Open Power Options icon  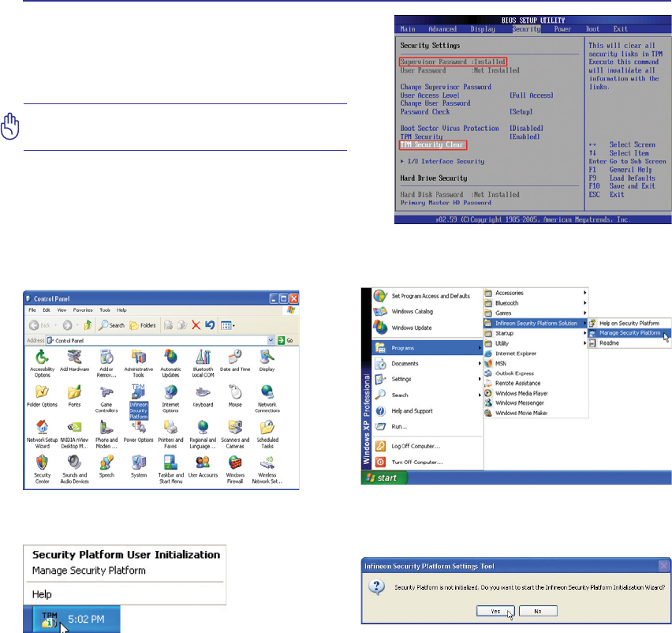(139, 432)
